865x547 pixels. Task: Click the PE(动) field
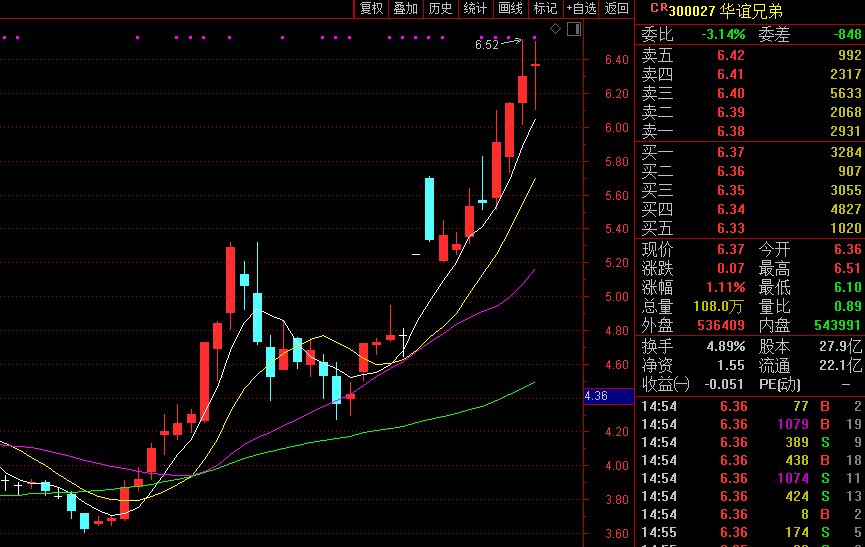point(779,384)
